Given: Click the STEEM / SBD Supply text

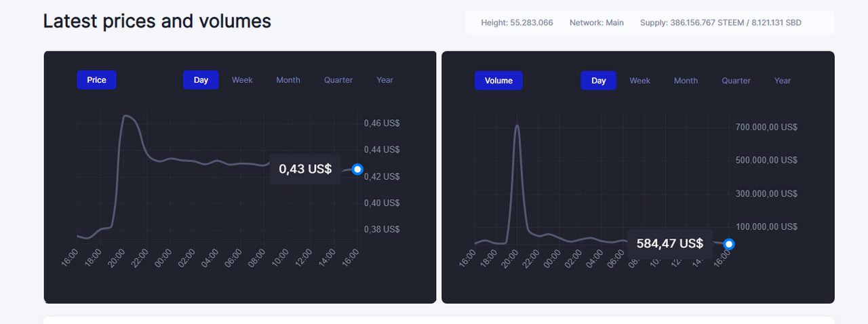Looking at the screenshot, I should coord(720,22).
